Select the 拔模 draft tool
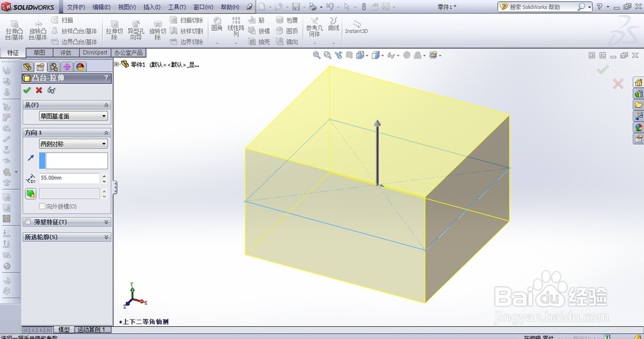 coord(259,31)
